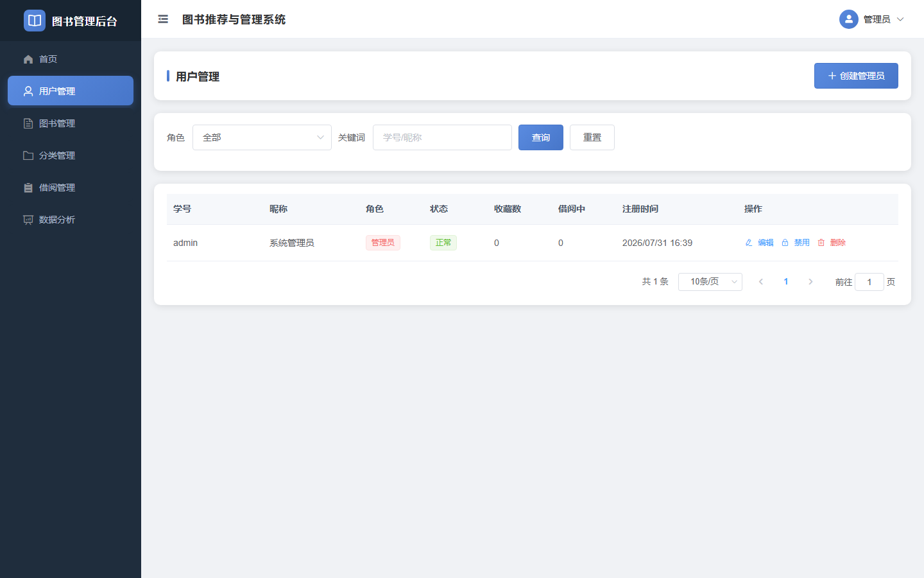Click the 系统管理员 nickname cell
This screenshot has height=578, width=924.
click(292, 243)
